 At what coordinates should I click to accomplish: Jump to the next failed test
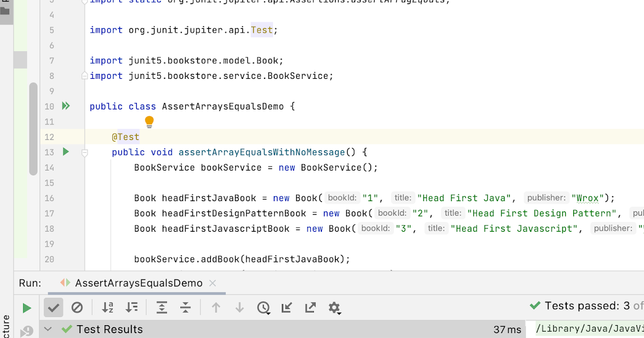click(x=239, y=307)
